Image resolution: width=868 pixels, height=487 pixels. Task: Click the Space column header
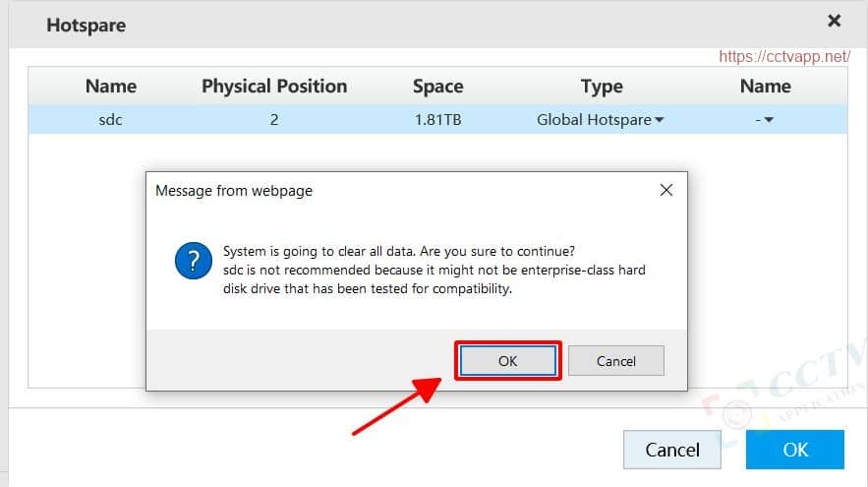[x=437, y=87]
